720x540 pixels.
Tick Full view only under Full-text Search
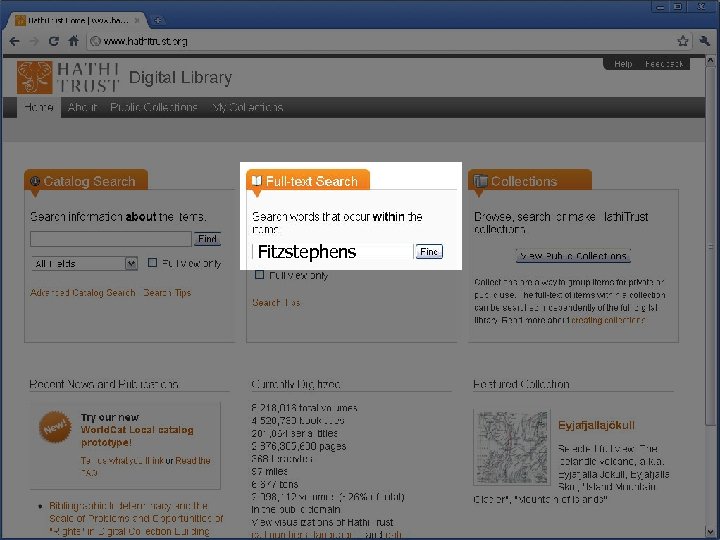(259, 275)
